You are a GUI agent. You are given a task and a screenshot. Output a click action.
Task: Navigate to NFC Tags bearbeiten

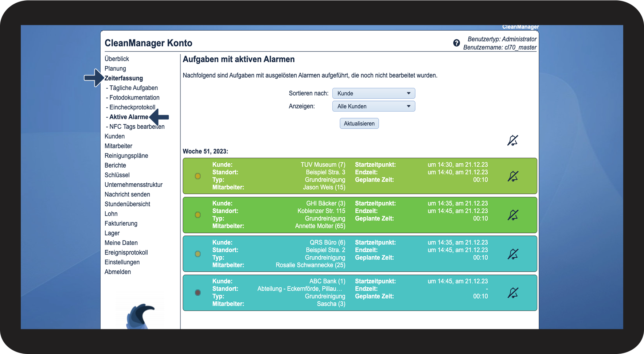137,127
